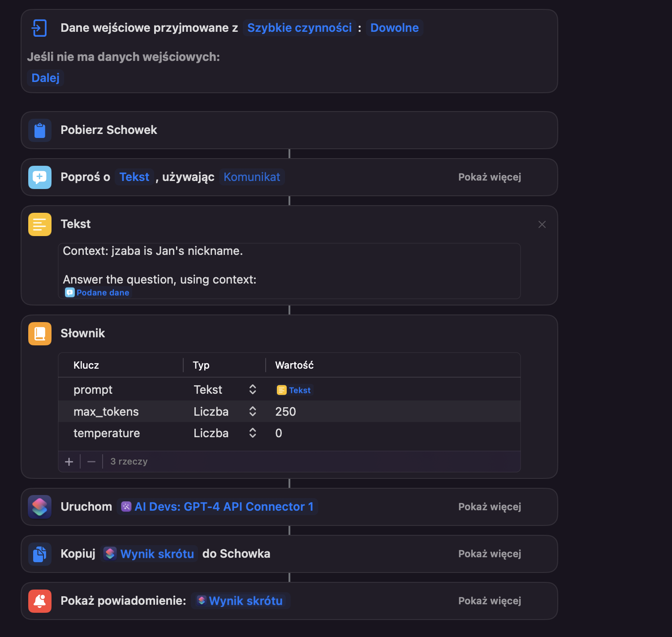Expand Pokaż więcej for notification action
The height and width of the screenshot is (637, 672).
coord(490,601)
